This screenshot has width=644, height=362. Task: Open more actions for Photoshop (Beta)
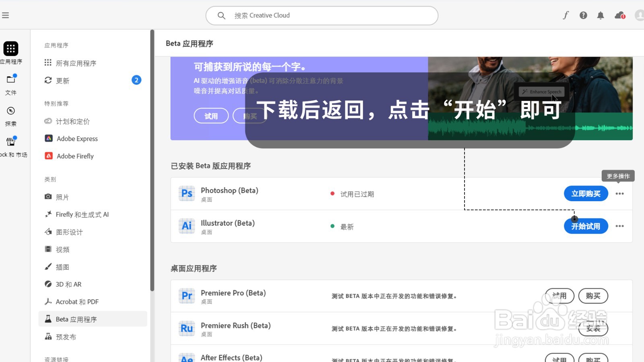(619, 194)
